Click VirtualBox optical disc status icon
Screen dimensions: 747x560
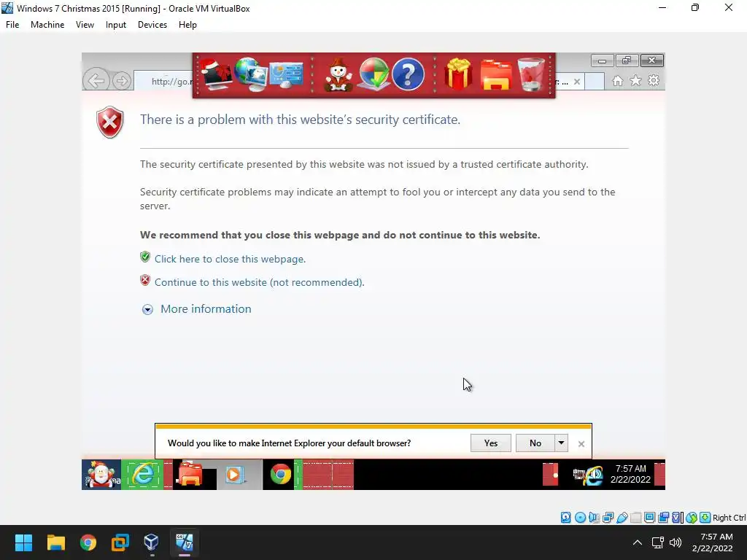click(x=580, y=518)
